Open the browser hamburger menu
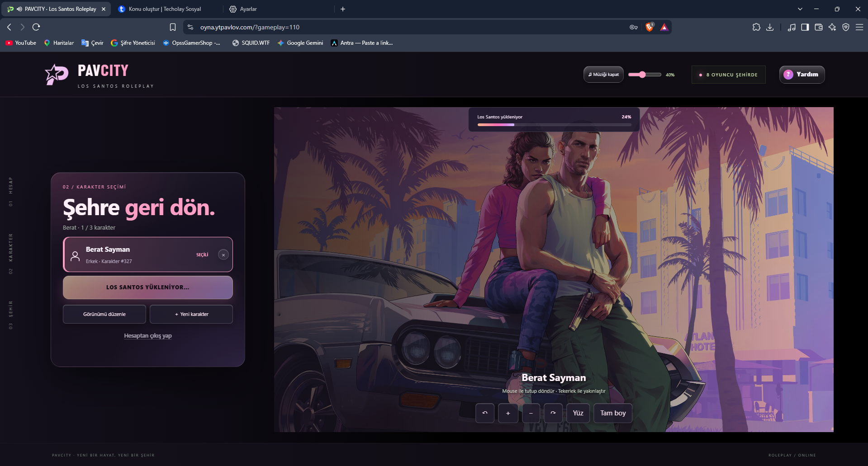The image size is (868, 466). pyautogui.click(x=859, y=27)
